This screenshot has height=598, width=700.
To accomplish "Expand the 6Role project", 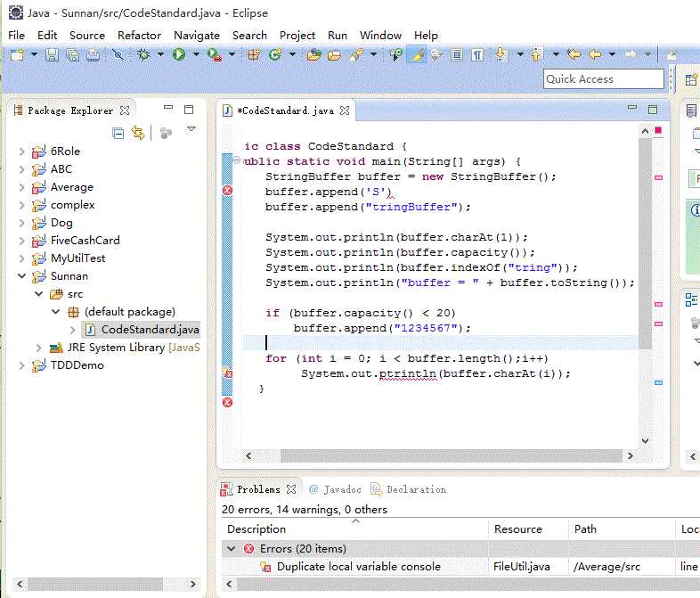I will [x=21, y=152].
